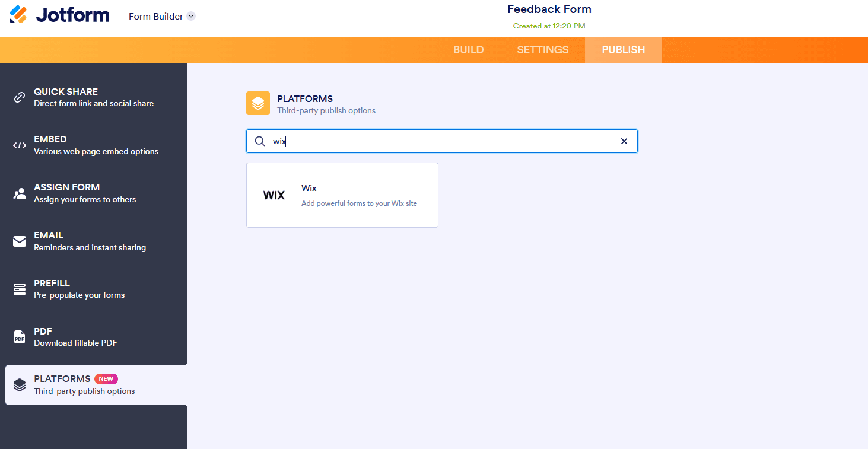The height and width of the screenshot is (449, 868).
Task: Click the Platforms stack icon in sidebar
Action: pyautogui.click(x=20, y=384)
